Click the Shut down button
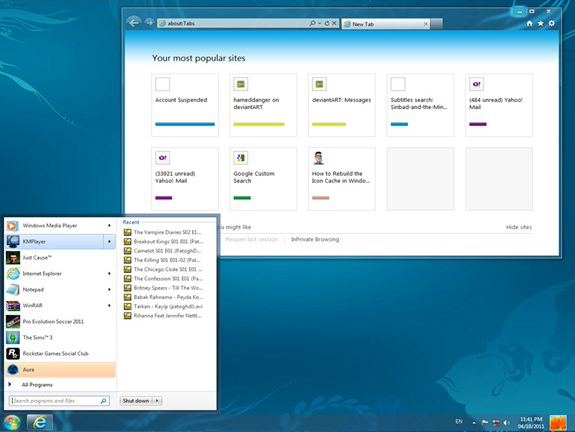575x432 pixels. 136,401
